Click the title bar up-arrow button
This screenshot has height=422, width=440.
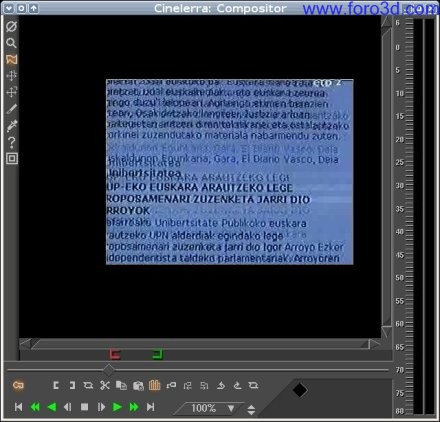(33, 8)
